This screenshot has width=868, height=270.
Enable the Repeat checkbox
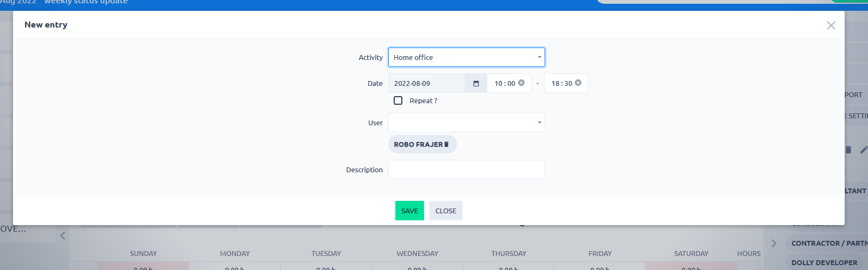click(x=398, y=101)
